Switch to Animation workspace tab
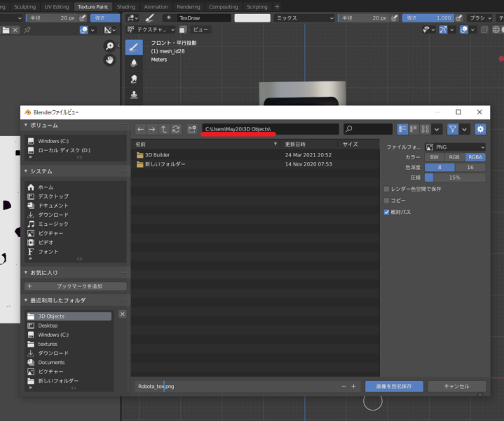 [156, 7]
